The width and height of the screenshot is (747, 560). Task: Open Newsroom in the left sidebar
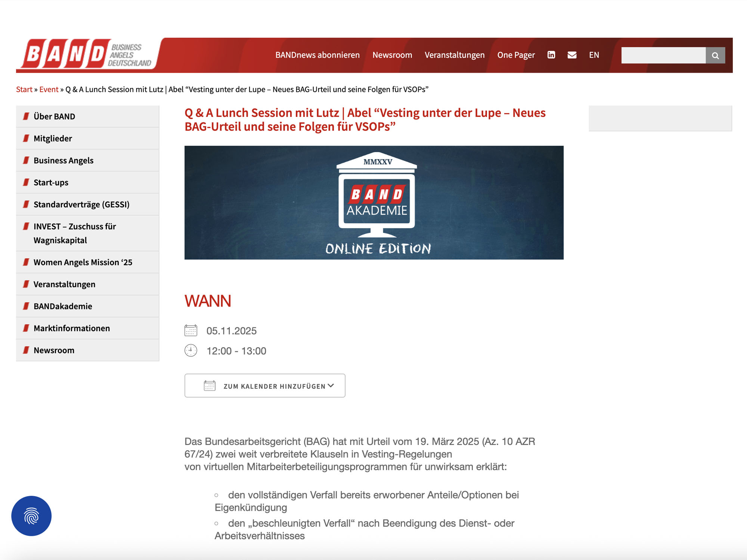click(87, 350)
